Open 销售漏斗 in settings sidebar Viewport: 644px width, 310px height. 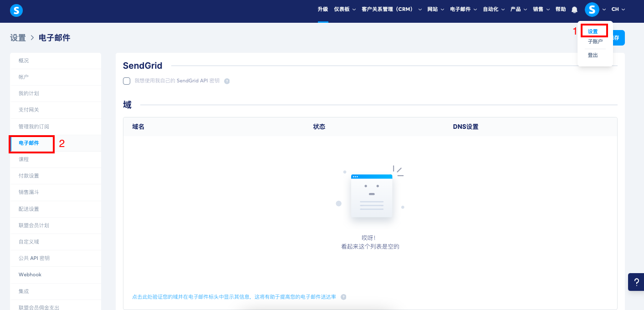(56, 192)
